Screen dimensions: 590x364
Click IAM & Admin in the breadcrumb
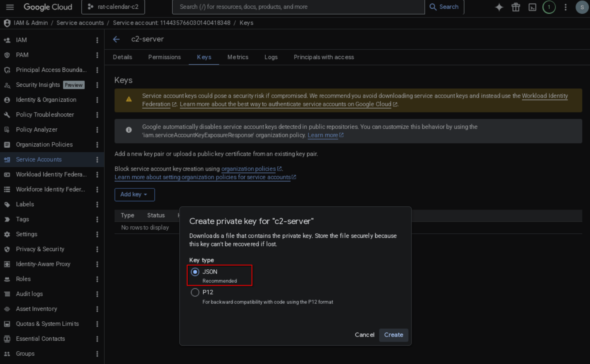[31, 23]
